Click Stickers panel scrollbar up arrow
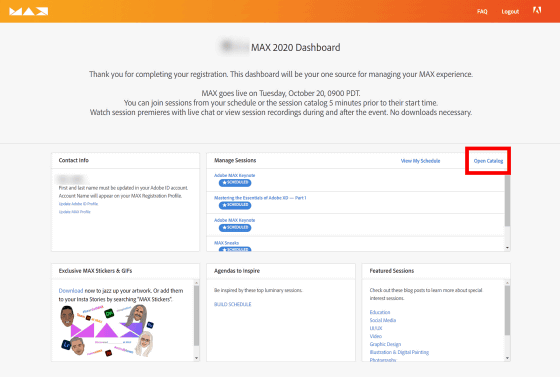 pyautogui.click(x=196, y=283)
